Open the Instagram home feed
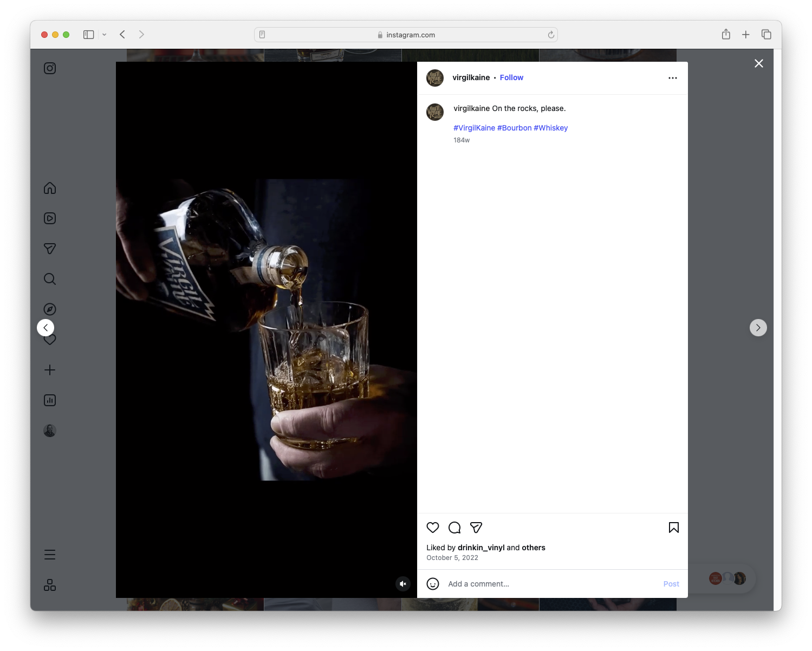The image size is (812, 651). click(49, 188)
